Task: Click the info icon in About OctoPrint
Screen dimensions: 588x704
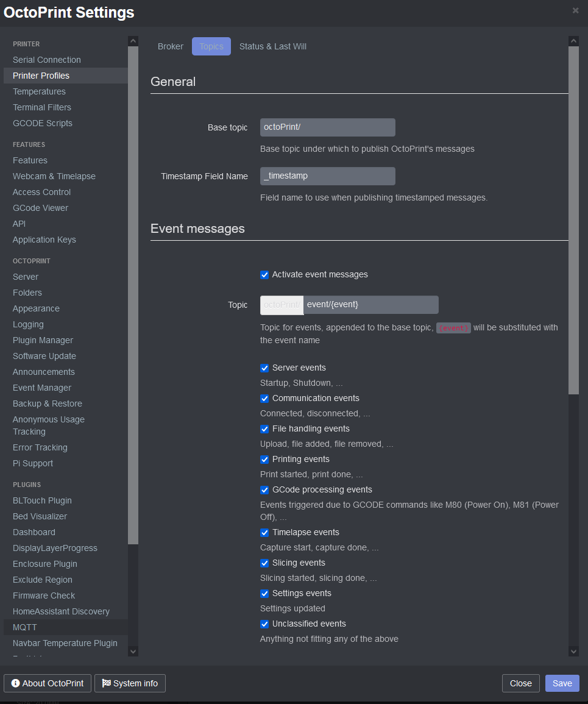Action: (15, 683)
